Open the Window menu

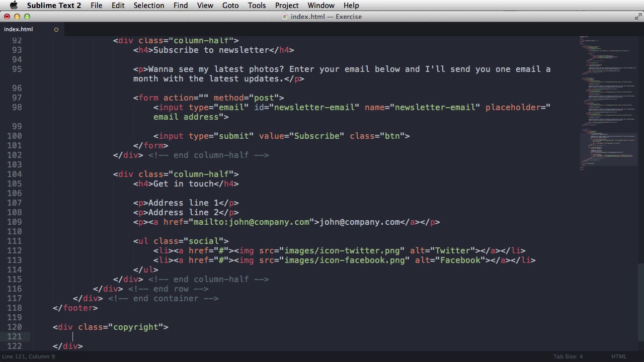coord(321,6)
